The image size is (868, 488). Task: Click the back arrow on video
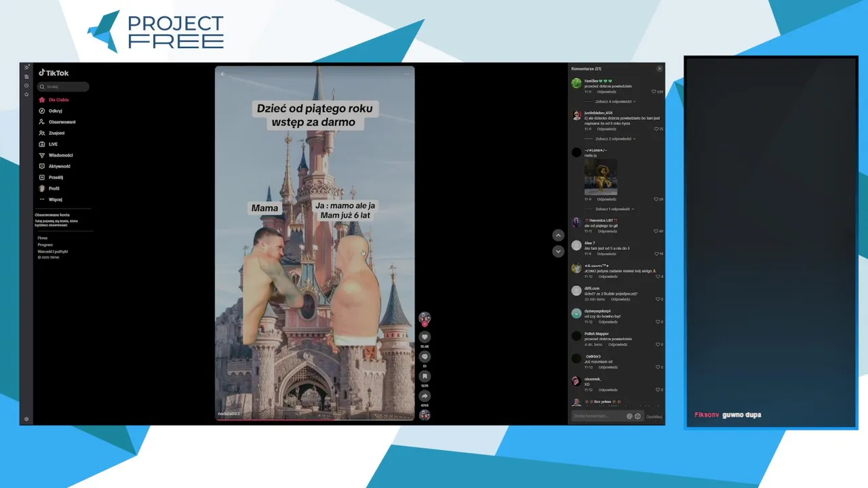222,74
